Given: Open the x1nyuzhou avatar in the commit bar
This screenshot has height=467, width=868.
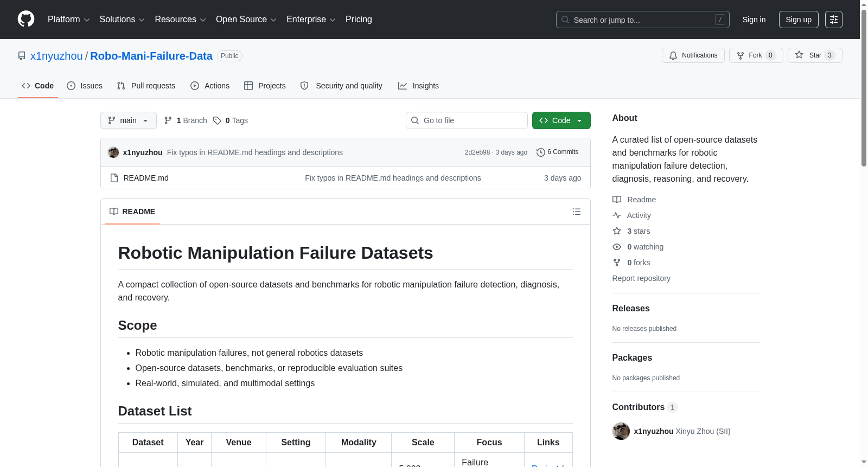Looking at the screenshot, I should click(113, 152).
